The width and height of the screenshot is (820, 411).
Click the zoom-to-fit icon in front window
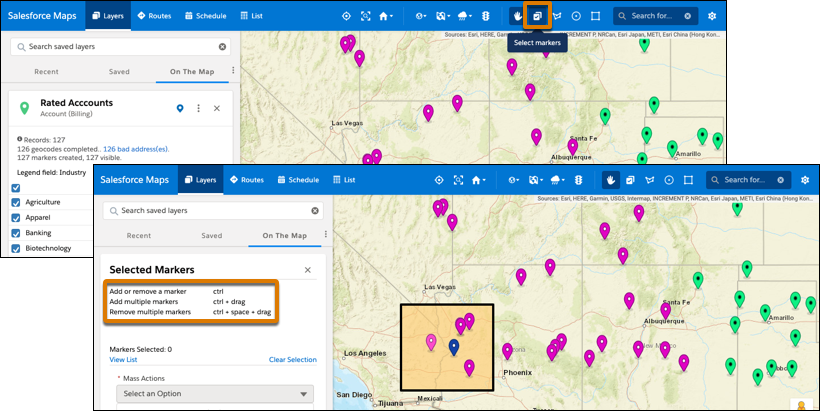click(458, 180)
